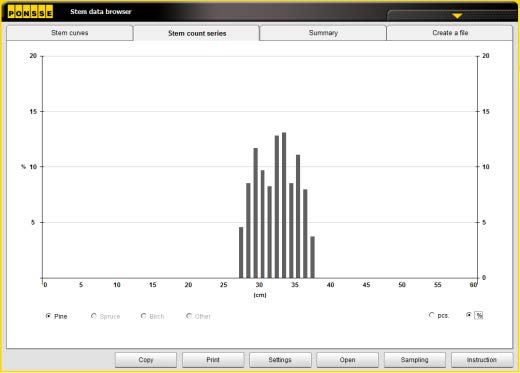Pick the Other species option

189,316
